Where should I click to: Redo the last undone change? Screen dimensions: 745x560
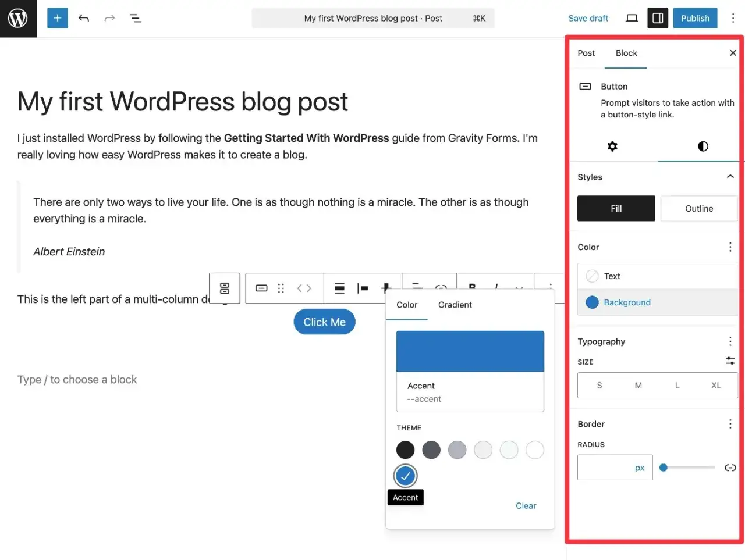[x=109, y=18]
